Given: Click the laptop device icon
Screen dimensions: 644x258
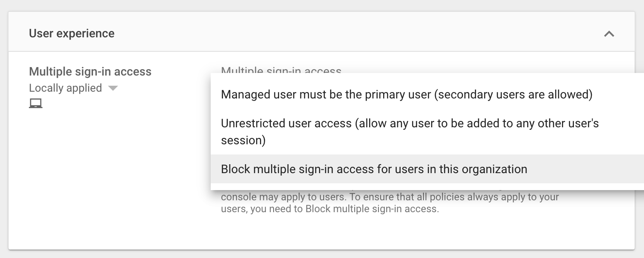Looking at the screenshot, I should tap(36, 103).
